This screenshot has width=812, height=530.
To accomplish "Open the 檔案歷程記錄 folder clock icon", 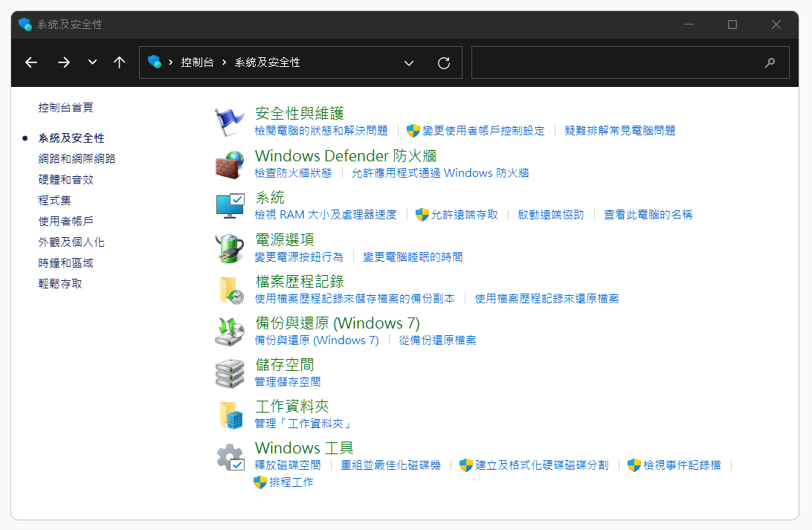I will coord(231,290).
